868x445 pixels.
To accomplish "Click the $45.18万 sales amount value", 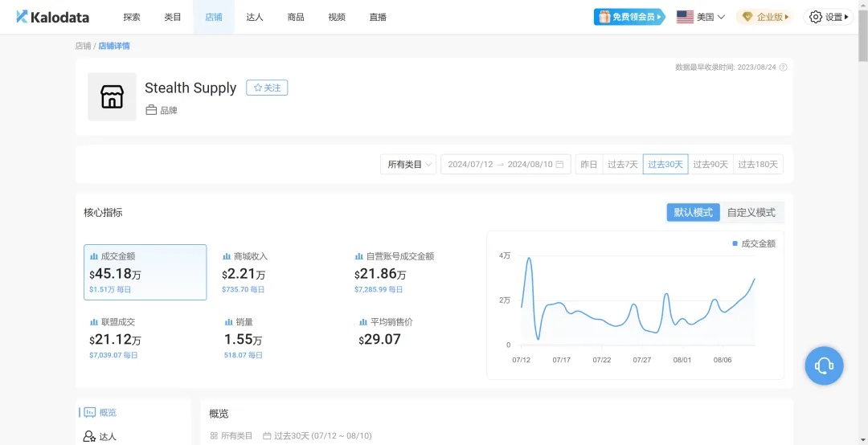I will pos(115,274).
